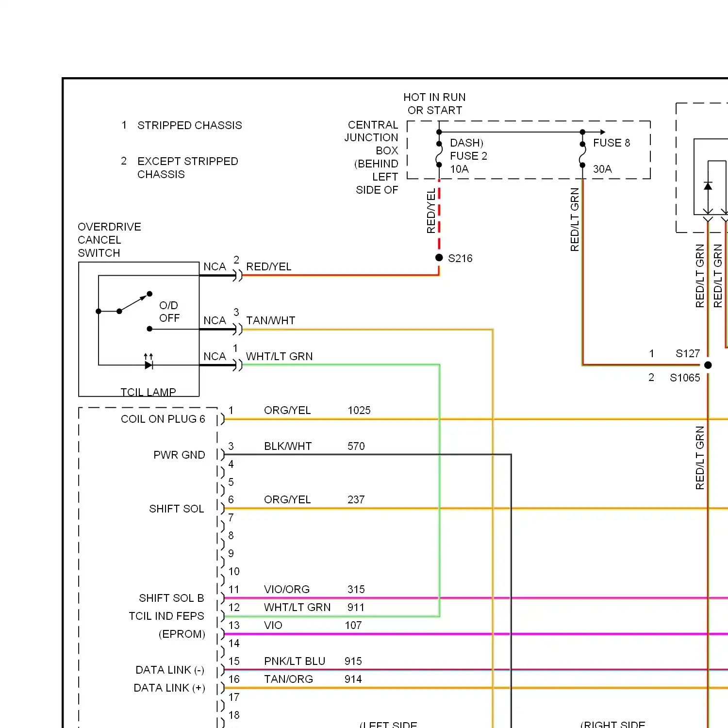Screen dimensions: 728x728
Task: Click the OVERDRIVE text of switch title
Action: 109,227
